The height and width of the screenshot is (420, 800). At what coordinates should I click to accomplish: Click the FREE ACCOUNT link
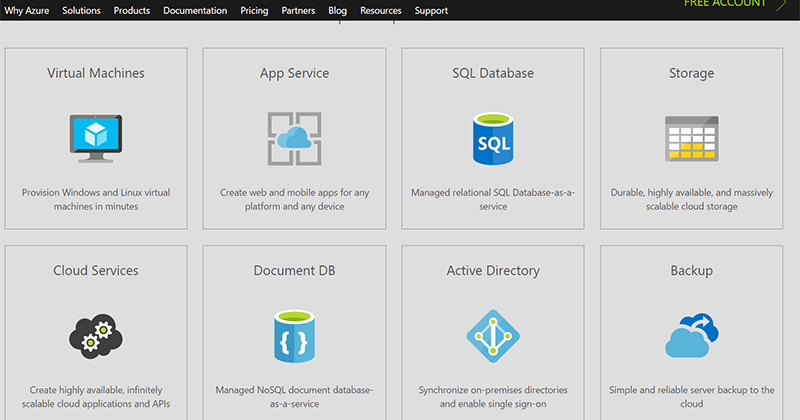pos(725,4)
